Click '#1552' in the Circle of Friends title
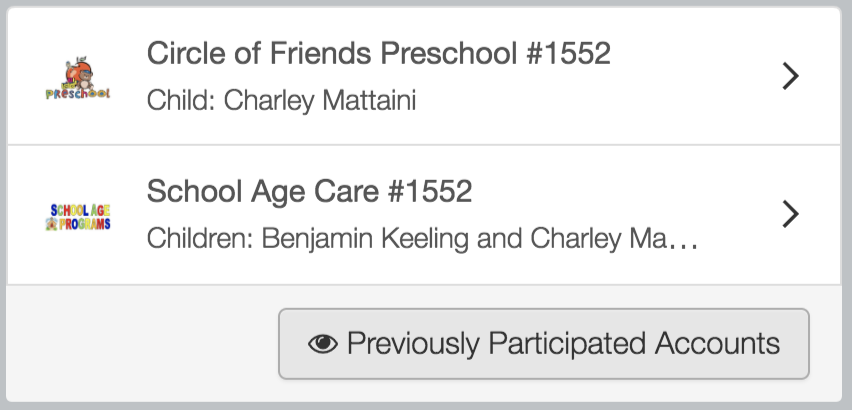852x410 pixels. coord(568,53)
